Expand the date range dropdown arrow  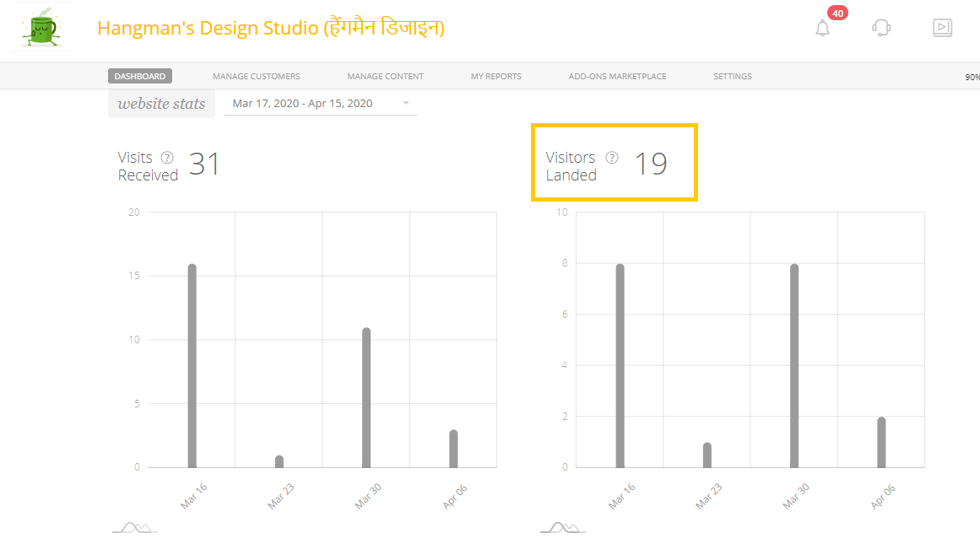click(406, 103)
